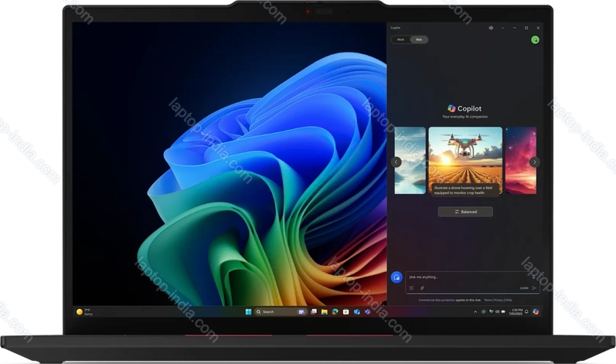616x364 pixels.
Task: Click the new topic button beside chat box
Action: tap(396, 277)
